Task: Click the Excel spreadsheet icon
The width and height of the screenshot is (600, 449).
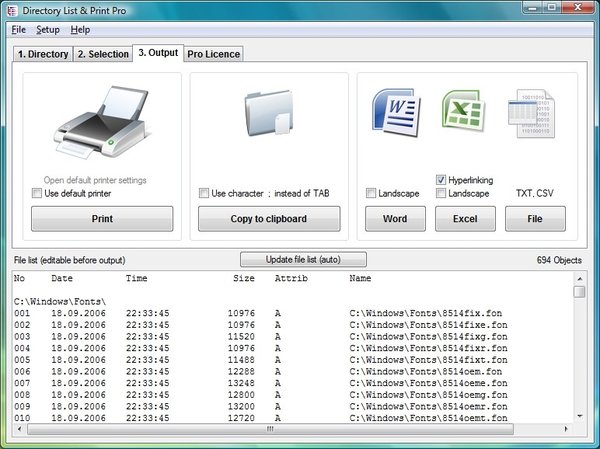Action: pyautogui.click(x=463, y=115)
